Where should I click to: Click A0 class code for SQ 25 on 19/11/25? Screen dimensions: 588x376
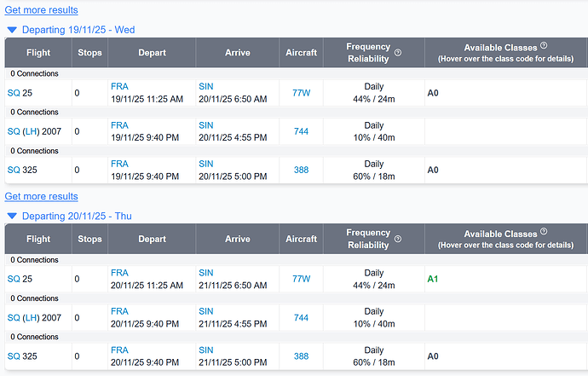coord(432,92)
